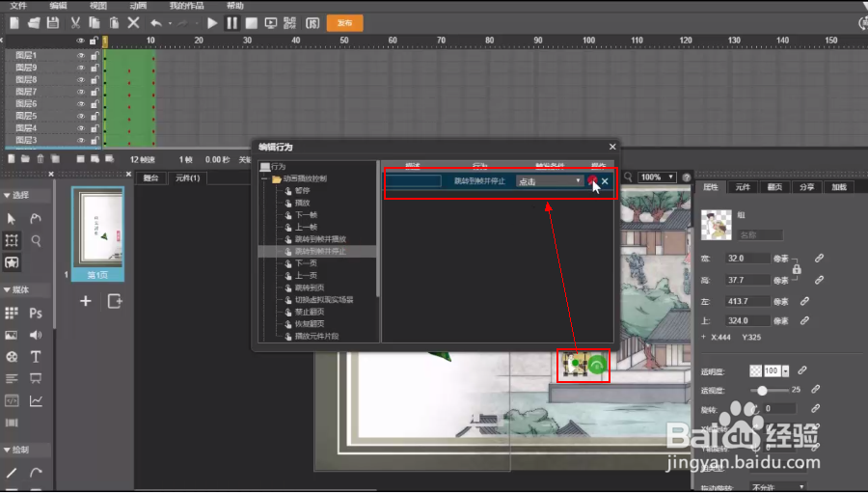Show the QR code preview

(x=289, y=23)
